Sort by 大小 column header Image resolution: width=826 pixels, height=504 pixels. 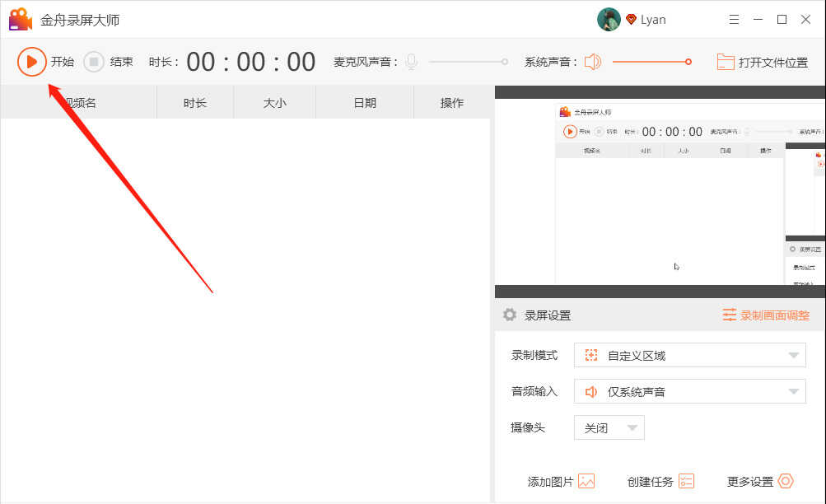274,103
